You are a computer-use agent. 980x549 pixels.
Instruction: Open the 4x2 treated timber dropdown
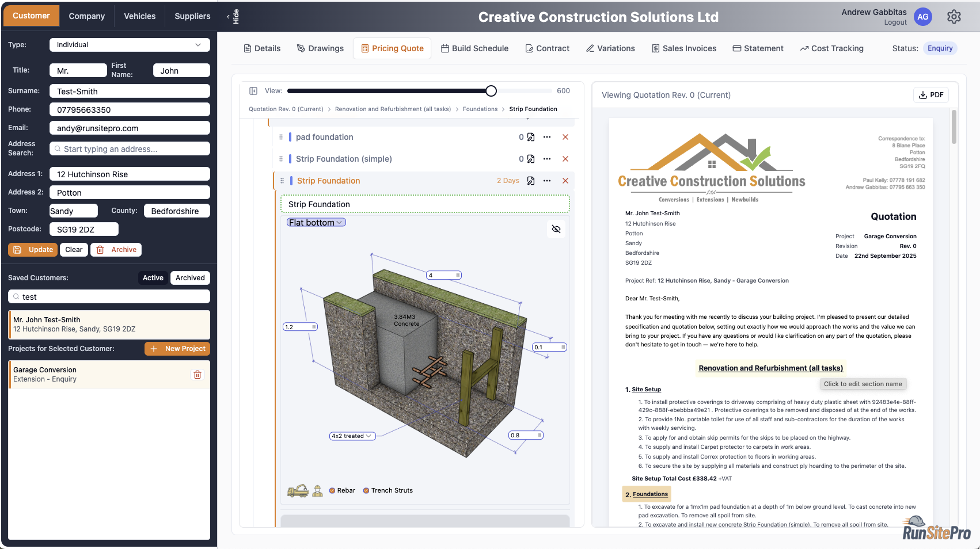click(353, 436)
